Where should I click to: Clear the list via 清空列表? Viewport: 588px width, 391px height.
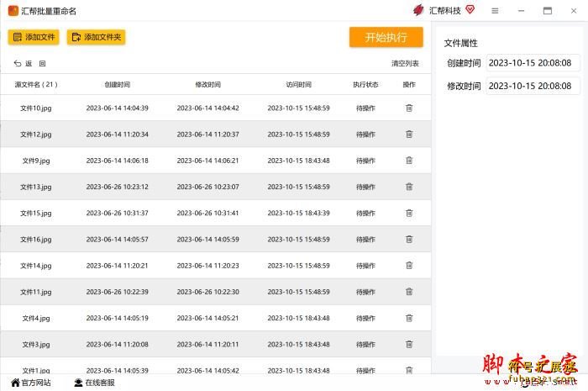405,63
